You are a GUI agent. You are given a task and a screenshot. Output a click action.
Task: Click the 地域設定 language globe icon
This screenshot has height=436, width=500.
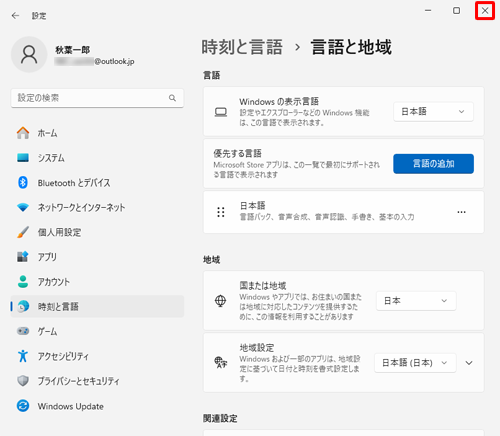[x=220, y=362]
